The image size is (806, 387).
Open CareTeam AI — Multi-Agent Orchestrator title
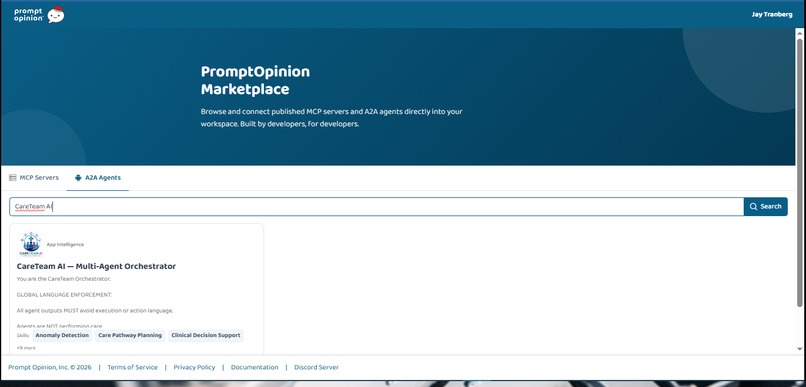coord(96,266)
